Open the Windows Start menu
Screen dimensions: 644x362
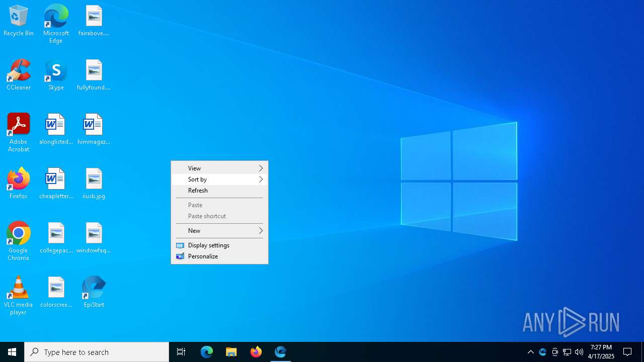[x=12, y=352]
